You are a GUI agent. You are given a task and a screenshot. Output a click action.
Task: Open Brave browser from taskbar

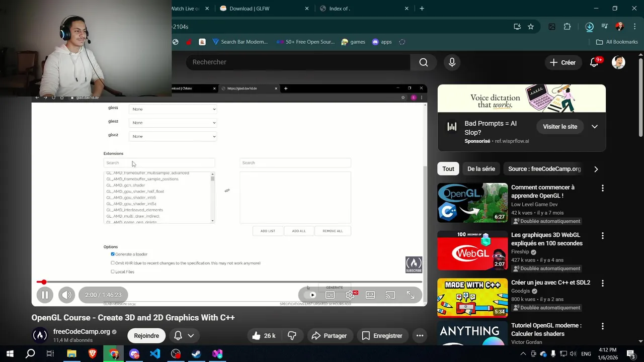tap(93, 354)
